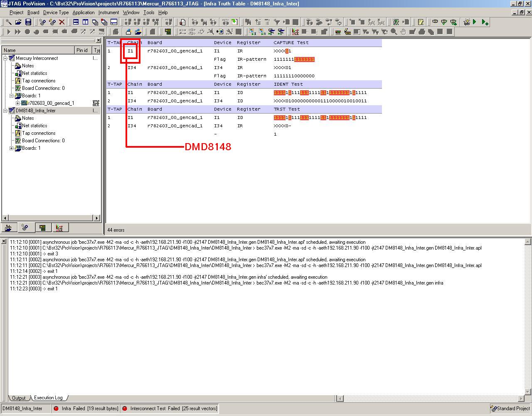Click the new folder with star icon
The height and width of the screenshot is (416, 532).
click(128, 32)
